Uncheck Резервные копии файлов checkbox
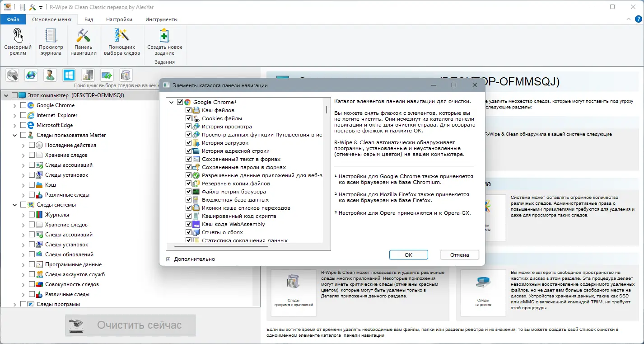The image size is (644, 344). (189, 184)
